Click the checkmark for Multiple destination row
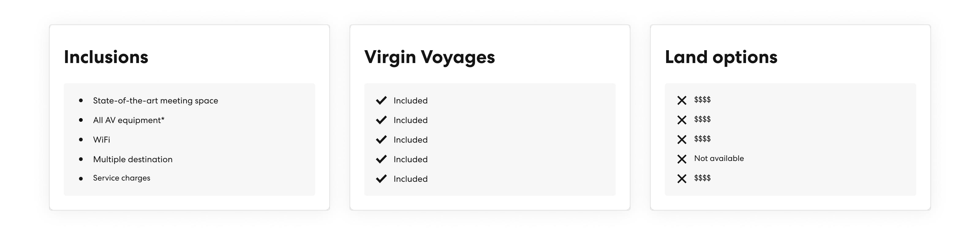The width and height of the screenshot is (980, 235). (x=381, y=159)
